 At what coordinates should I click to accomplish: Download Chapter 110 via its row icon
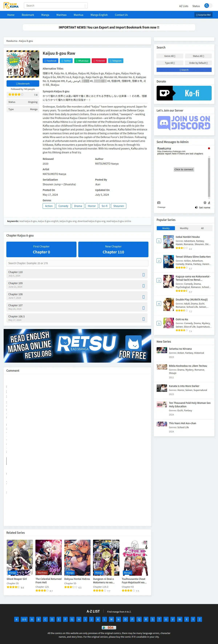[144, 275]
